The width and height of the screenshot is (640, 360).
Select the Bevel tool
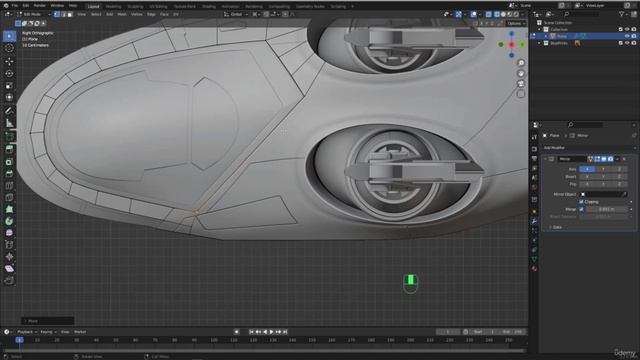point(9,174)
